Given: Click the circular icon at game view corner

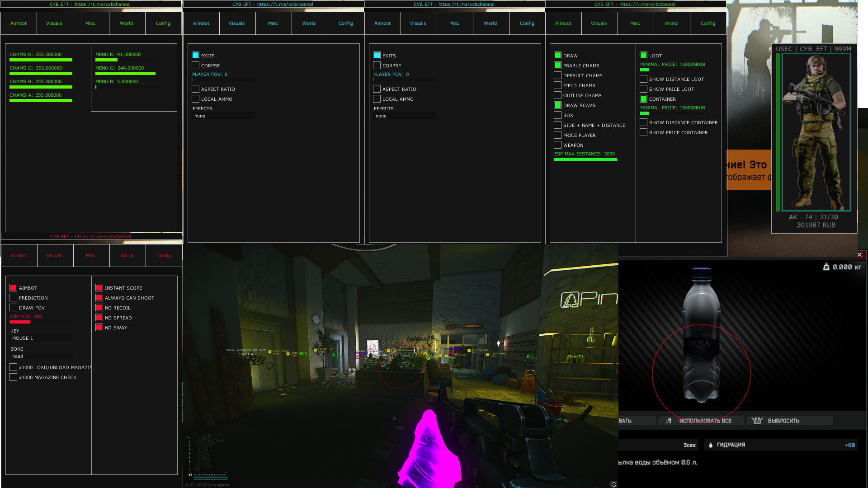Looking at the screenshot, I should 613,484.
